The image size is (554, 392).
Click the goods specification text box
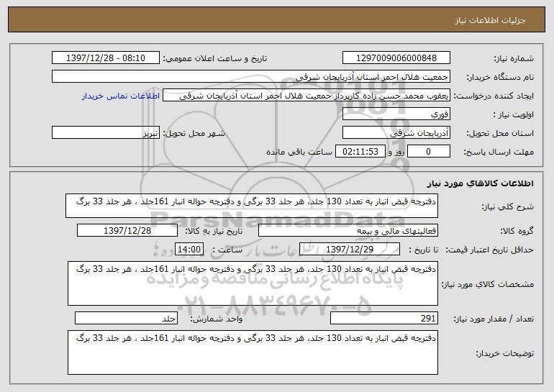(253, 283)
